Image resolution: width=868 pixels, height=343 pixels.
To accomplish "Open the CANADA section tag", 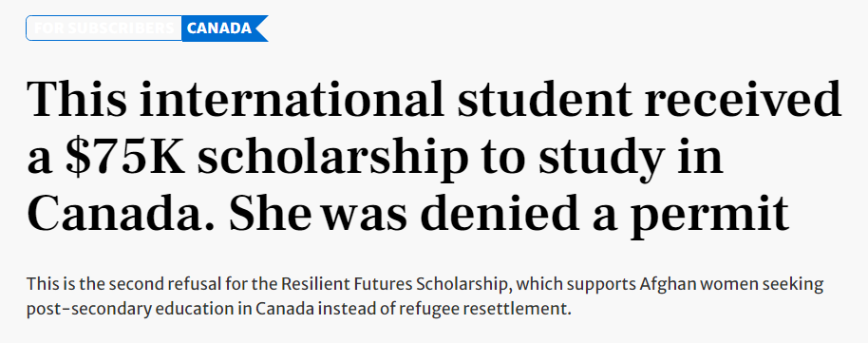I will click(219, 29).
